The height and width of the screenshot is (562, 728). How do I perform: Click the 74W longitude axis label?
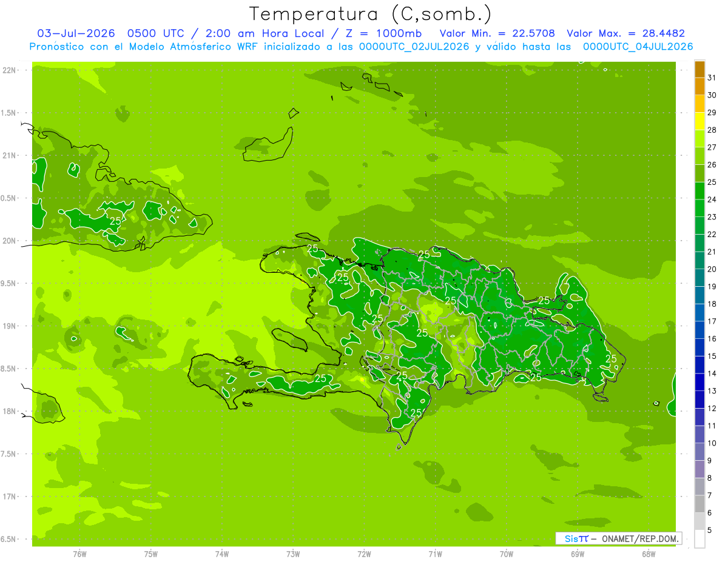pos(222,554)
